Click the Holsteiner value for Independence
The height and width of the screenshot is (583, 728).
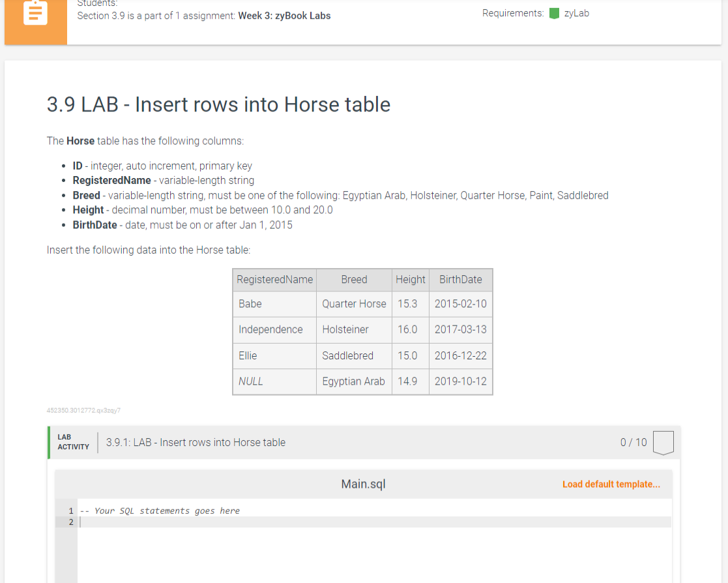345,329
